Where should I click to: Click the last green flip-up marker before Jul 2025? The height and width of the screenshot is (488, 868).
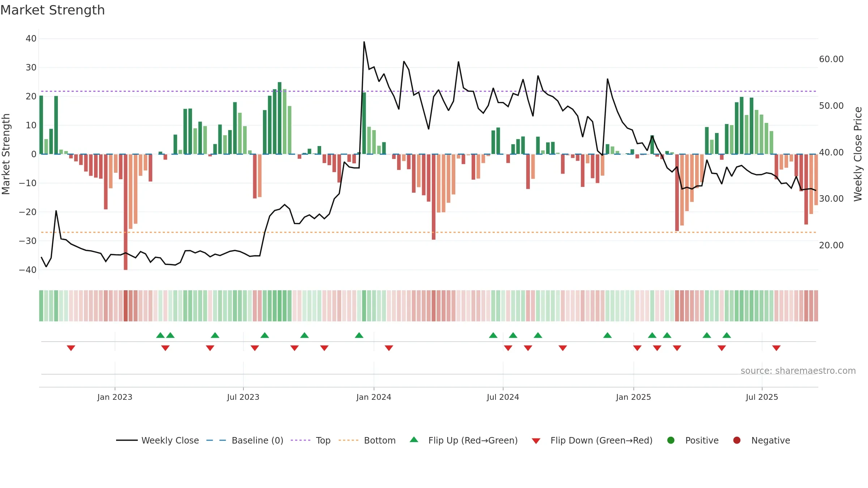(x=727, y=335)
